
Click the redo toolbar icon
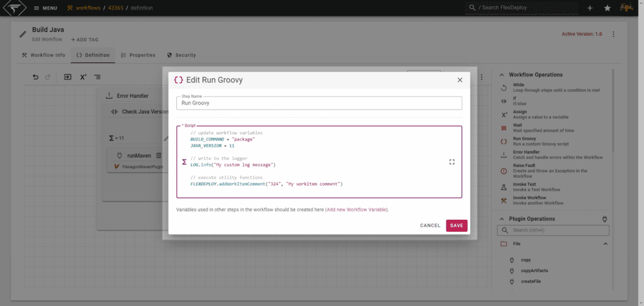pos(47,77)
